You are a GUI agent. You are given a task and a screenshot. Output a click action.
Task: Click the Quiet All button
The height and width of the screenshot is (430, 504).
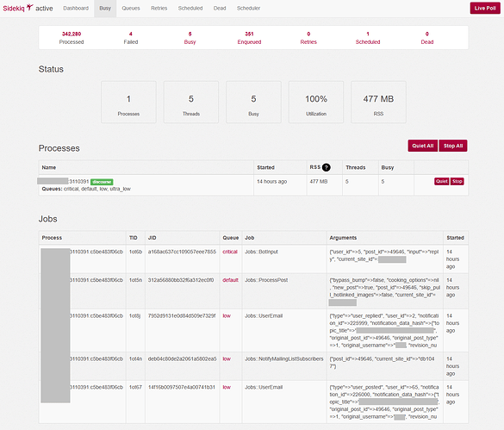[x=423, y=146]
